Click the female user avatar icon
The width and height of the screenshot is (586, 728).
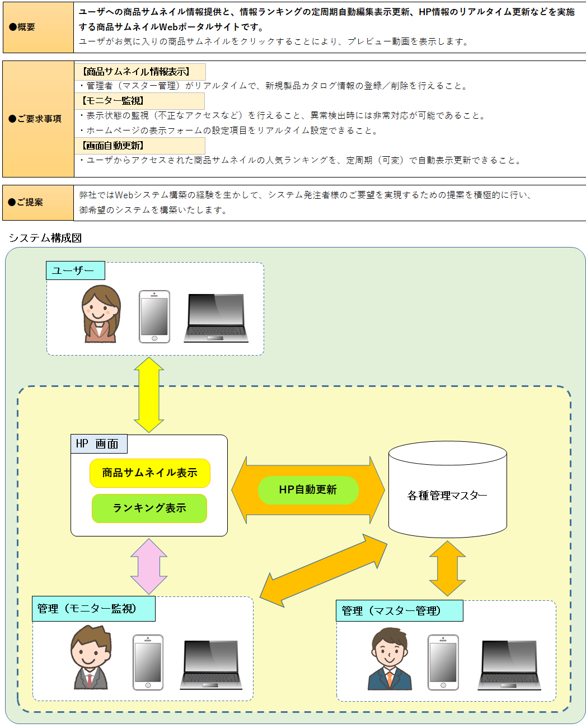[101, 314]
